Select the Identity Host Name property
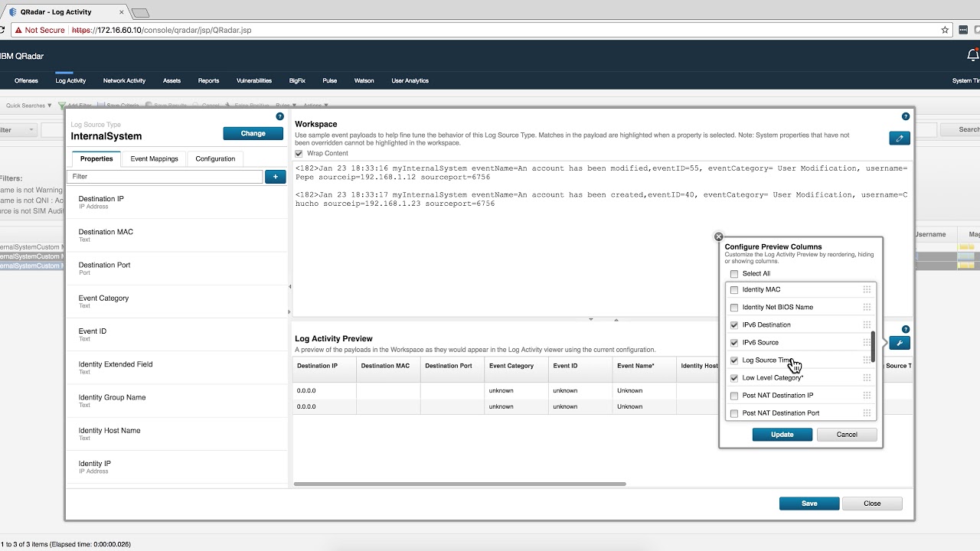This screenshot has width=980, height=551. [176, 433]
